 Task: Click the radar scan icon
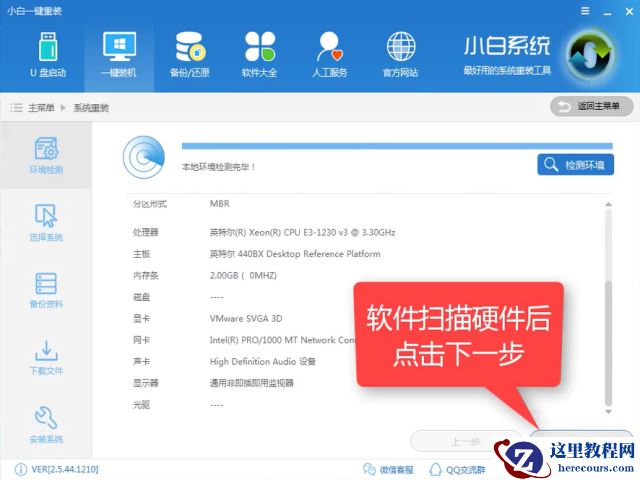click(144, 157)
